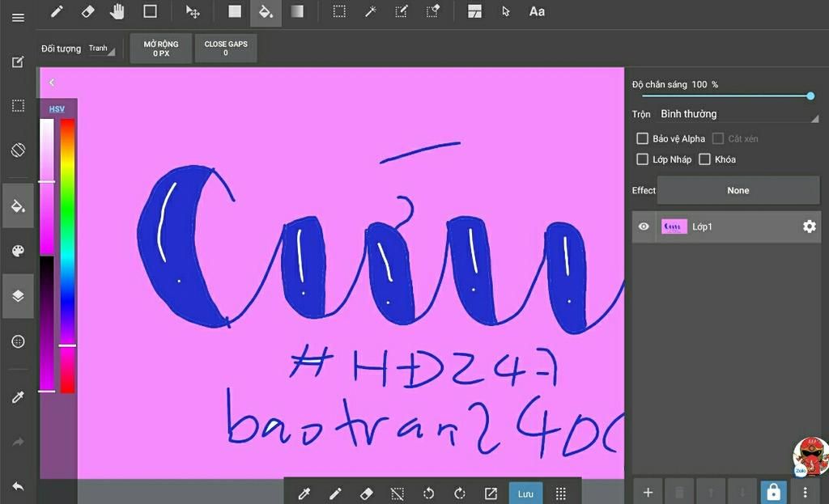
Task: Select the Bucket fill tool in top toolbar
Action: click(266, 13)
